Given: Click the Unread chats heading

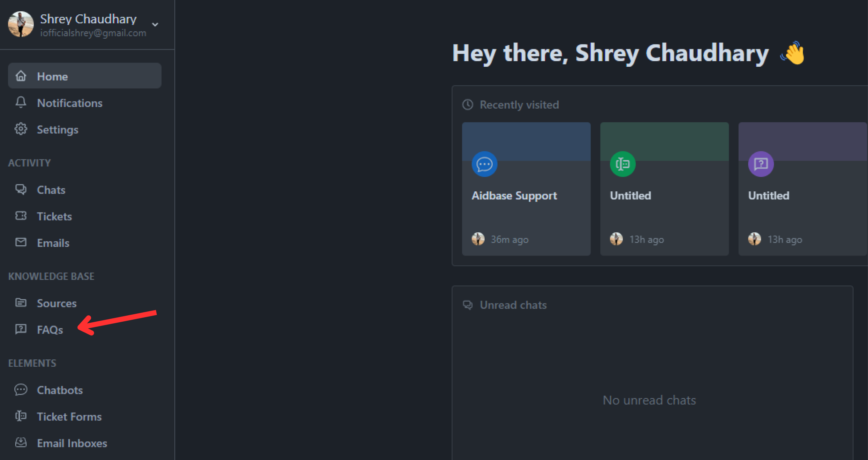Looking at the screenshot, I should [513, 305].
